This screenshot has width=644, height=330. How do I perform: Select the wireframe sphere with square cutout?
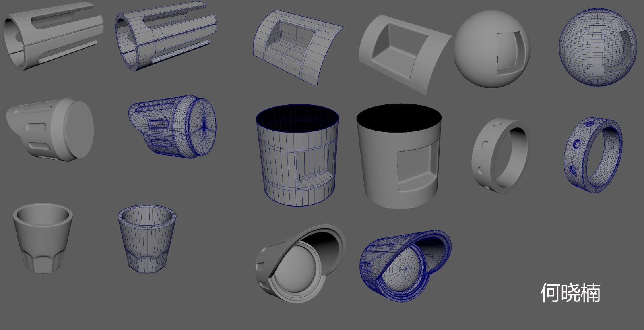598,47
